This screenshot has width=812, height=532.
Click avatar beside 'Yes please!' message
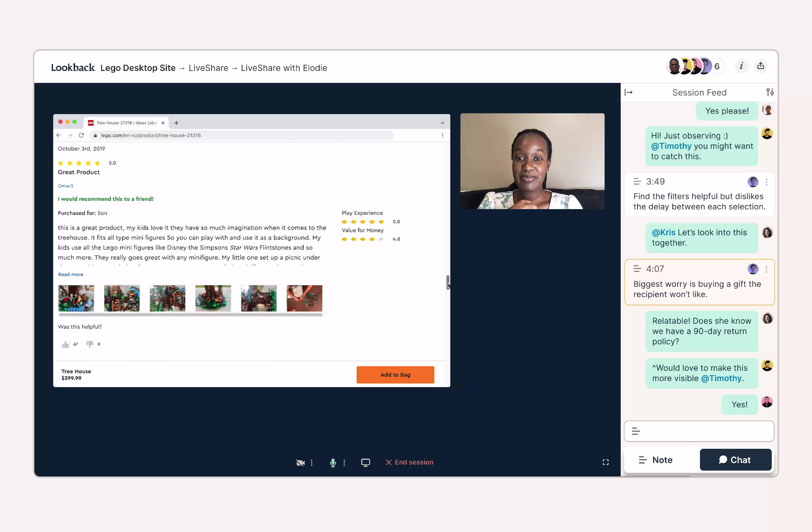coord(767,110)
